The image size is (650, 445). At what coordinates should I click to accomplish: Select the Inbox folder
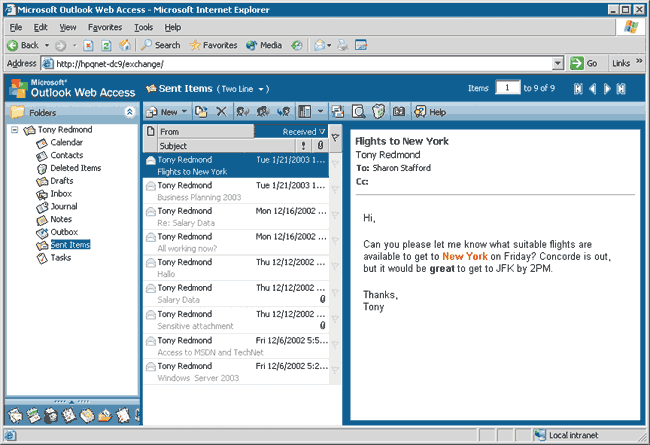(x=61, y=194)
